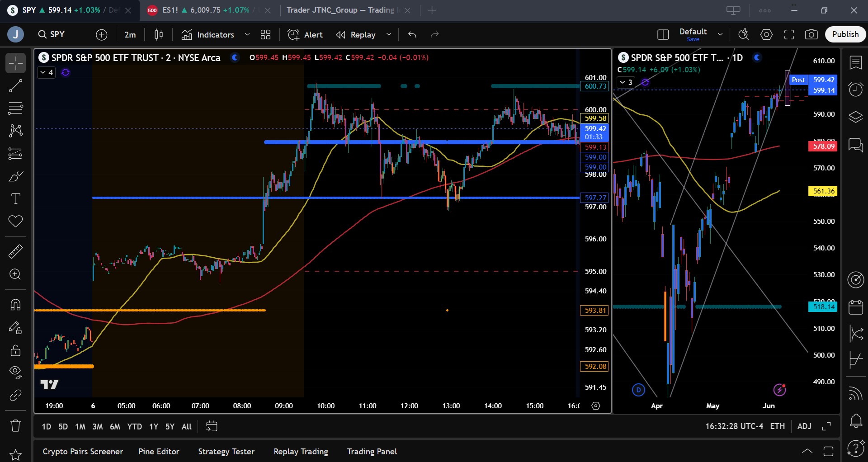Viewport: 868px width, 462px height.
Task: Select the Text annotation tool
Action: (x=15, y=199)
